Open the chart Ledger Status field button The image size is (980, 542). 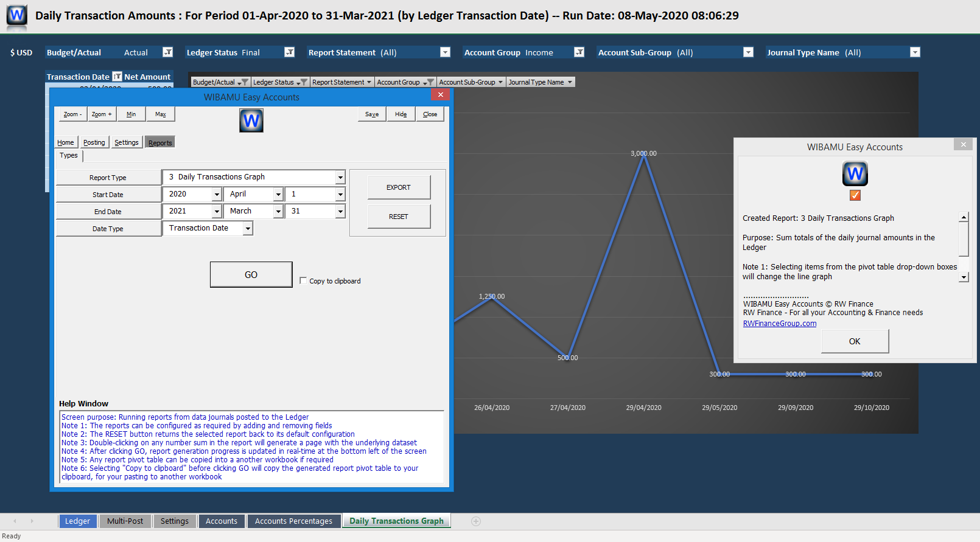tap(280, 82)
